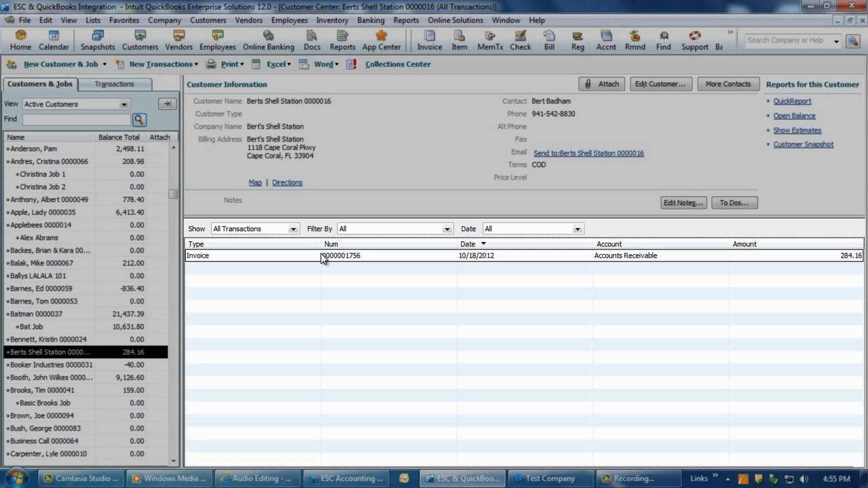Click the Edit Notes button
The height and width of the screenshot is (488, 868).
click(x=684, y=203)
